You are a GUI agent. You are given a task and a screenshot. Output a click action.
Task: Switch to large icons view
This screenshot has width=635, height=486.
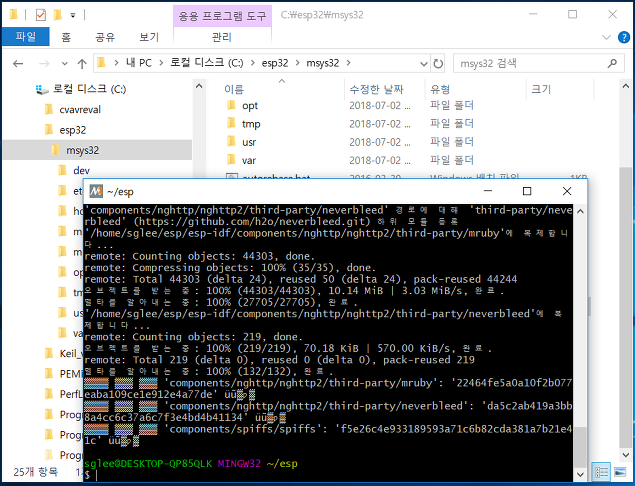pos(620,472)
